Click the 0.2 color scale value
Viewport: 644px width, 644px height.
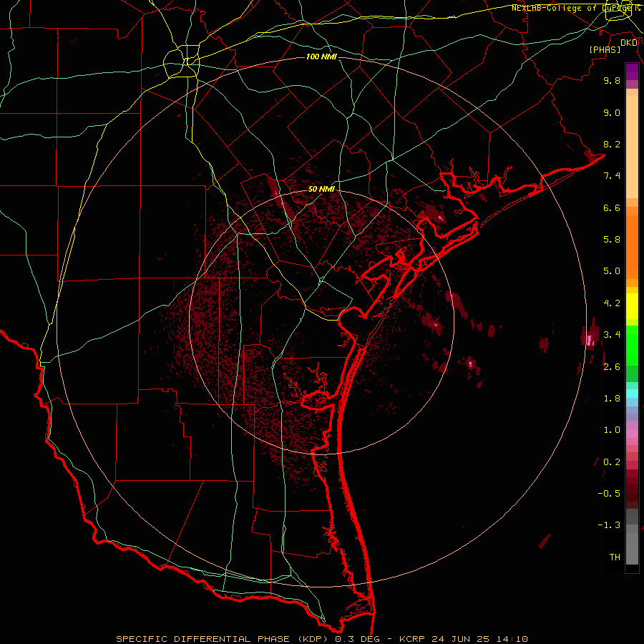coord(612,462)
